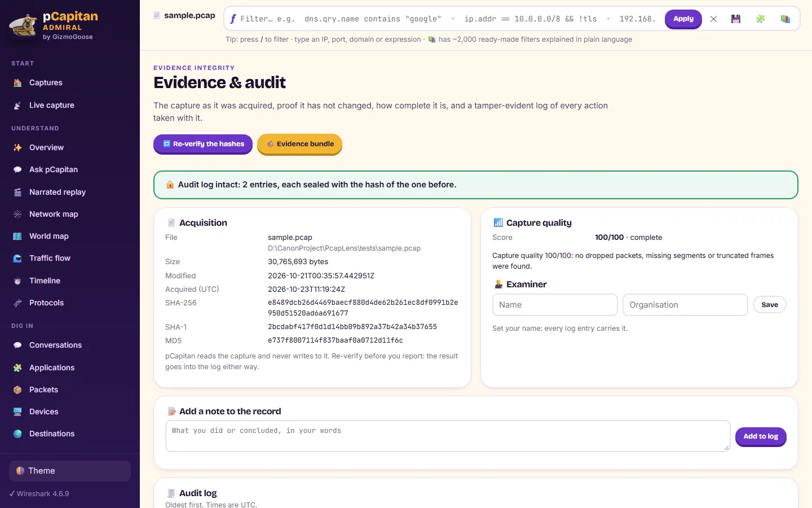Click the Packets box icon
The width and height of the screenshot is (812, 508).
click(x=17, y=390)
